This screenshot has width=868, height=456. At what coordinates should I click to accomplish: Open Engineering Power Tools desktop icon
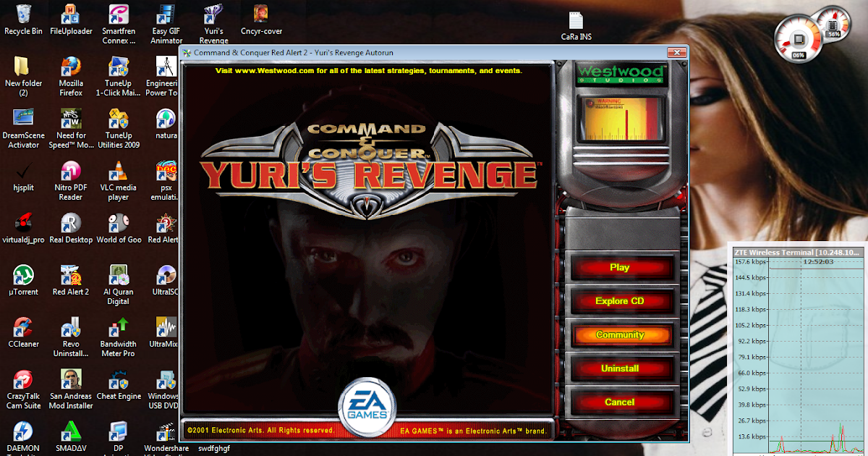point(163,76)
